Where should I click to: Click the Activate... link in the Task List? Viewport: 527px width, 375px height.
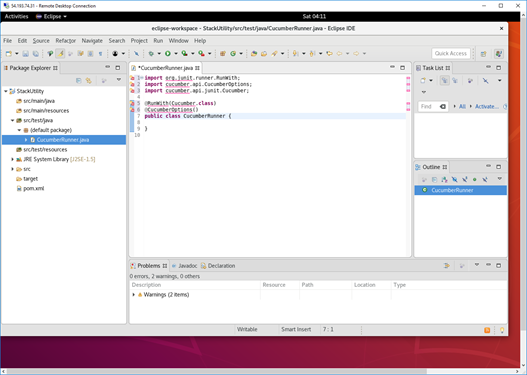(x=486, y=107)
